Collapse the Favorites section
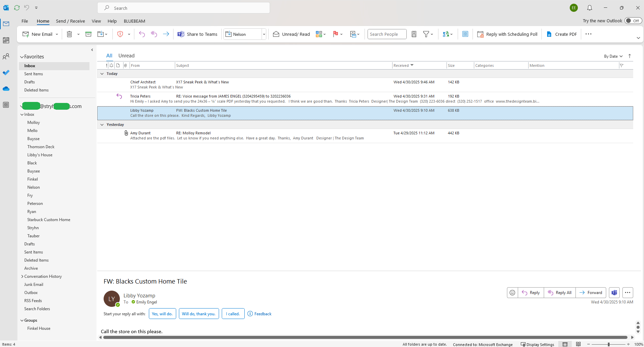 tap(22, 57)
